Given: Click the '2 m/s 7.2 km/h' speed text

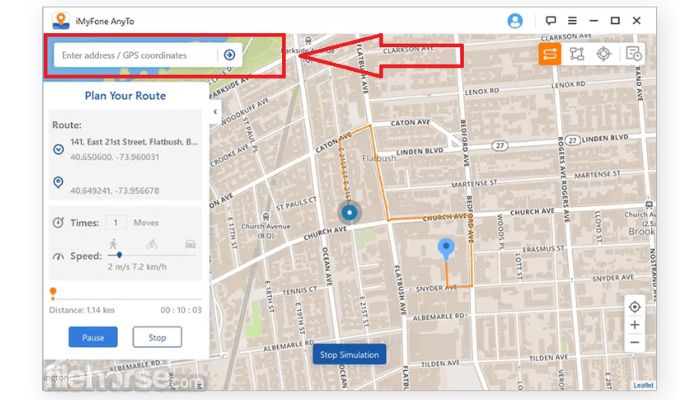Looking at the screenshot, I should (137, 267).
